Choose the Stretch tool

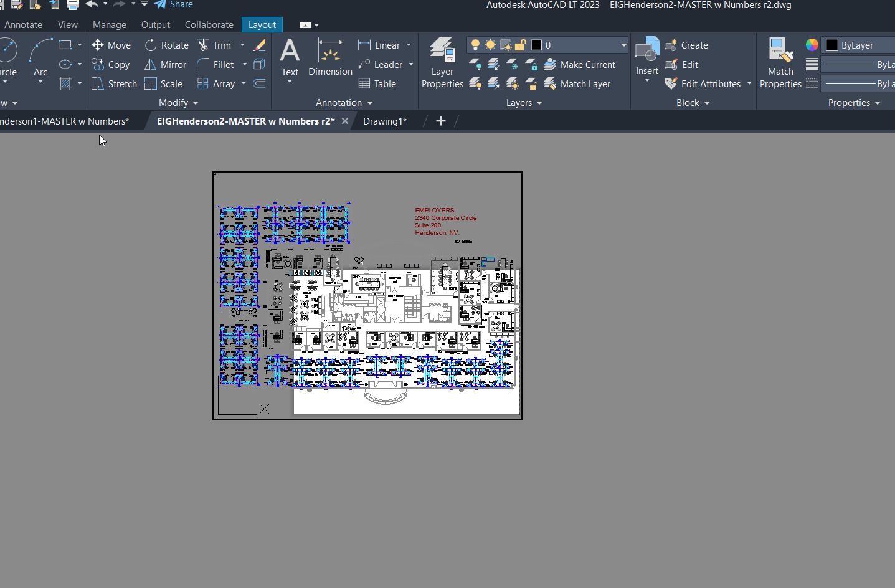(x=114, y=83)
